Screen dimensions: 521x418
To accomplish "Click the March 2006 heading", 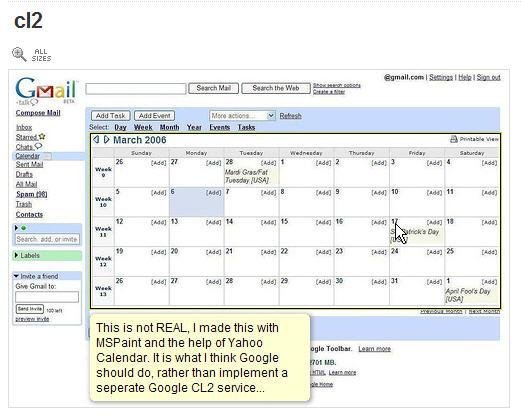I will (x=140, y=140).
